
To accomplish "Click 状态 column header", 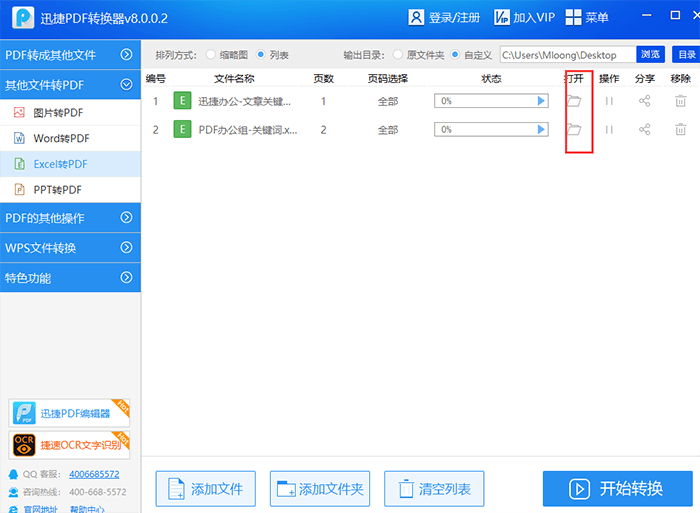I will pos(491,79).
